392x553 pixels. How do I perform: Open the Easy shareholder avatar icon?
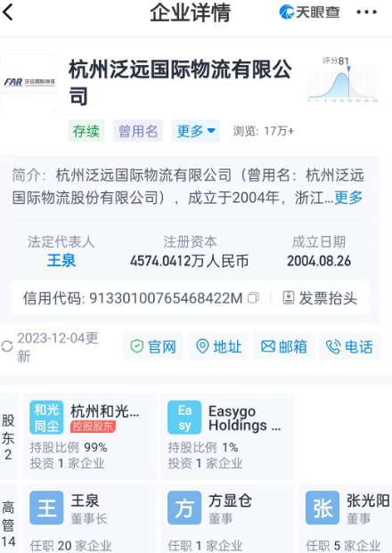tap(184, 418)
